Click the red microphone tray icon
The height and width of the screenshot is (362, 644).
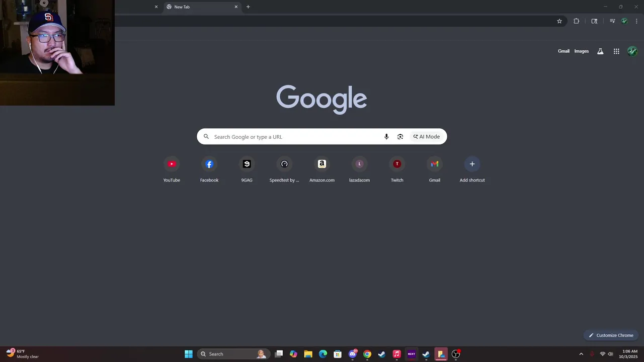pos(592,354)
